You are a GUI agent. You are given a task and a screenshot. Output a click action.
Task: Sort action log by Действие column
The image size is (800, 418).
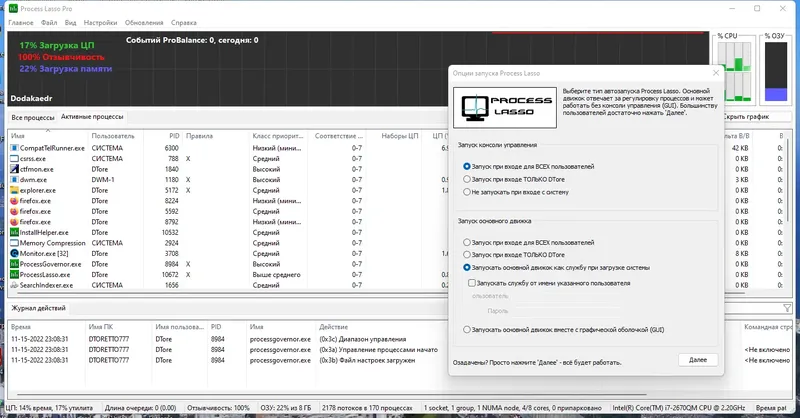point(382,327)
